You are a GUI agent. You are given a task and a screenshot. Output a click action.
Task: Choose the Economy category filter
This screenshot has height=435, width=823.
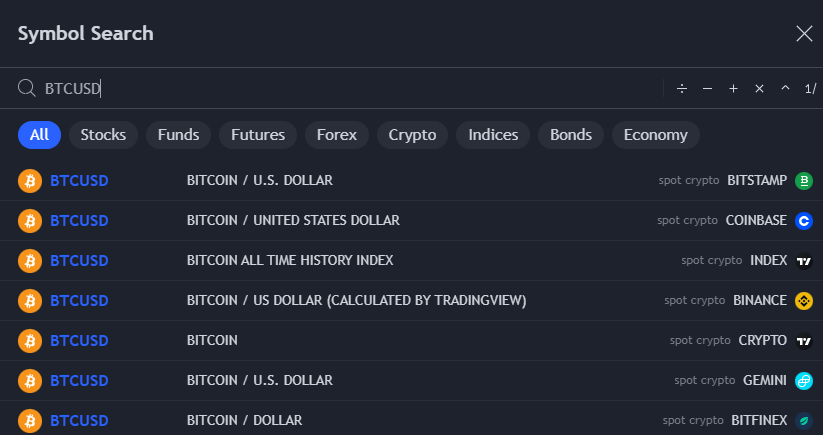click(x=655, y=135)
